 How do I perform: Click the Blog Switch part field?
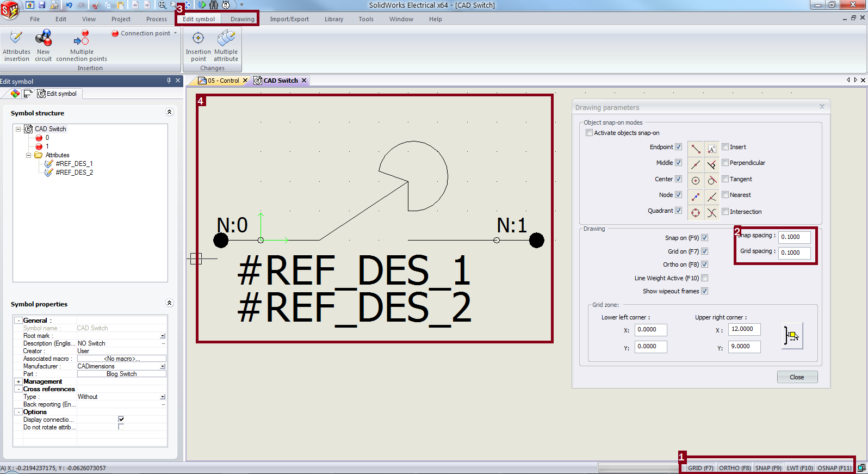coord(121,374)
